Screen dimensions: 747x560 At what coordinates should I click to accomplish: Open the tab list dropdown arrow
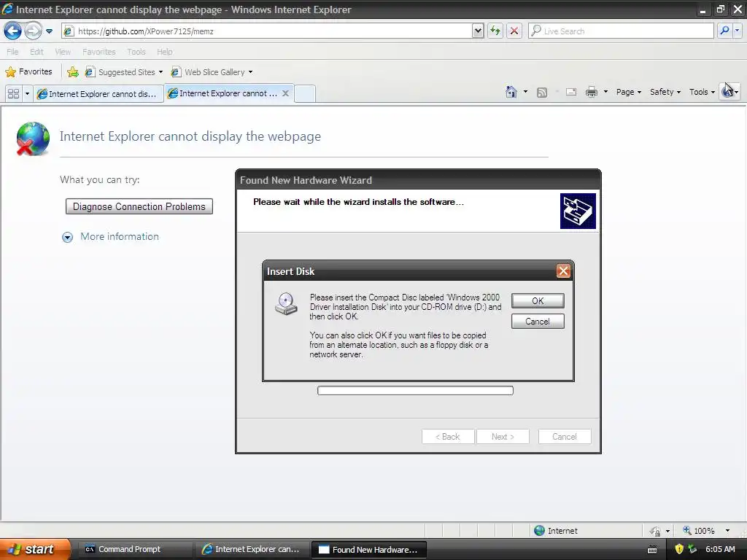tap(27, 93)
